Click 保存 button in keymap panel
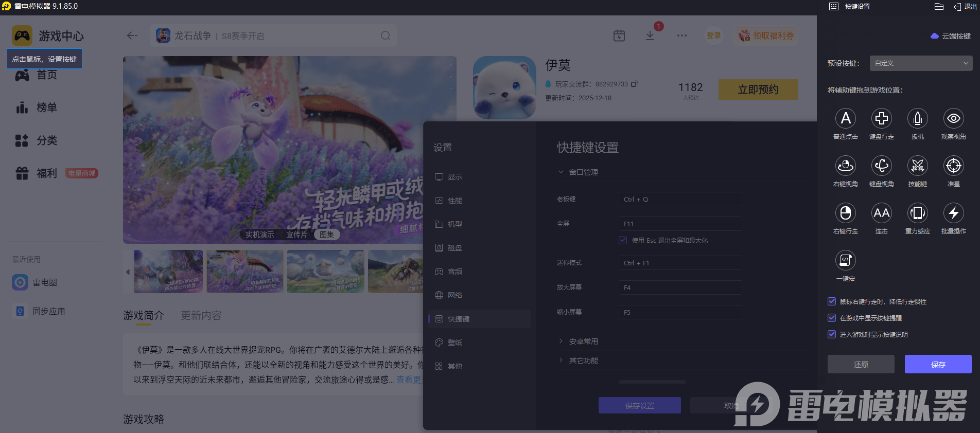 pyautogui.click(x=938, y=364)
